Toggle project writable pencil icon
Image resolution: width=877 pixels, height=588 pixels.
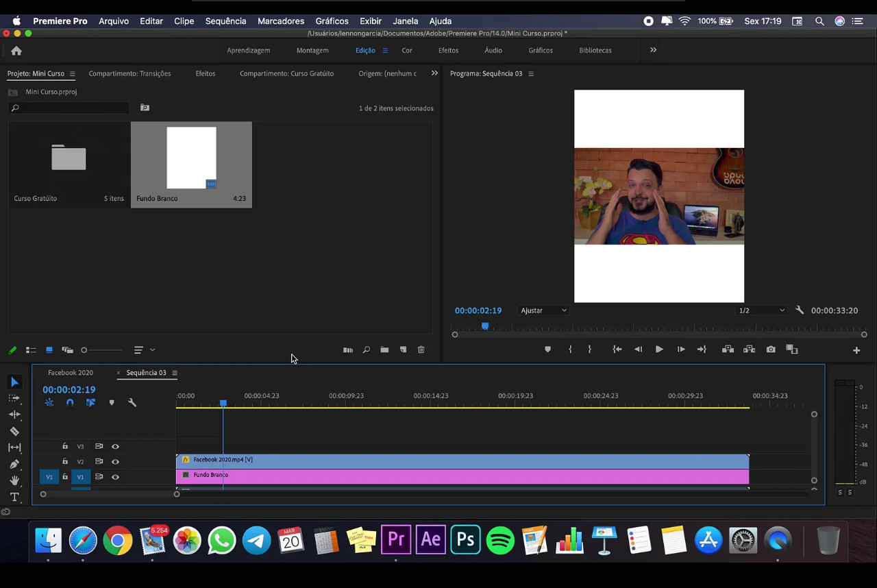click(12, 350)
